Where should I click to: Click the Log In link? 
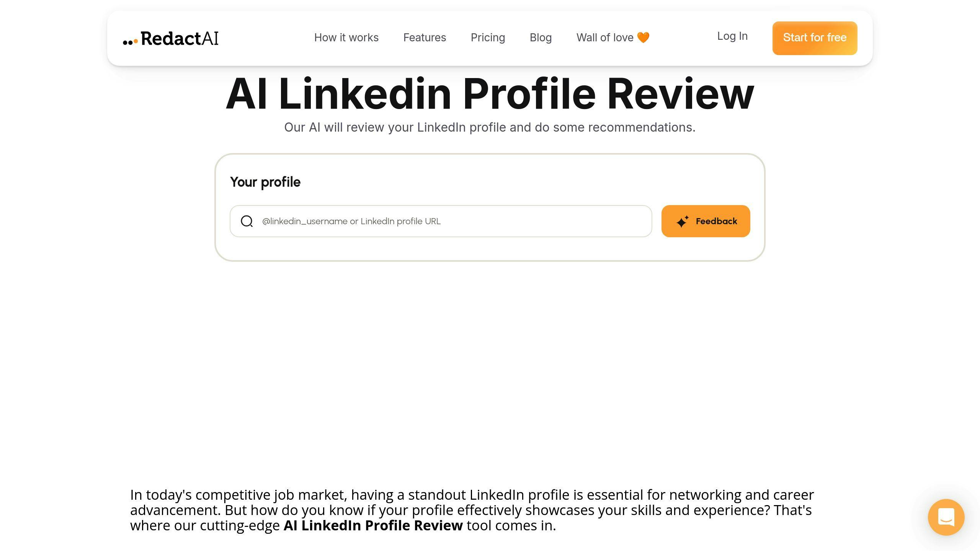[x=732, y=36]
